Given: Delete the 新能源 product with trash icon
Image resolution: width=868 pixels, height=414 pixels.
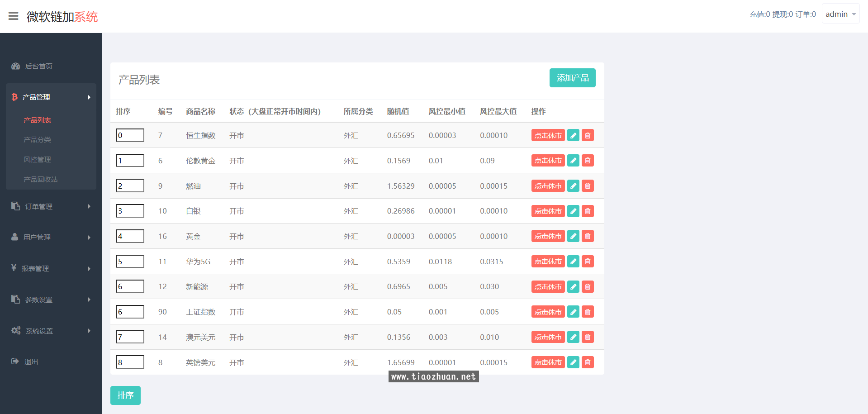Looking at the screenshot, I should pyautogui.click(x=588, y=286).
